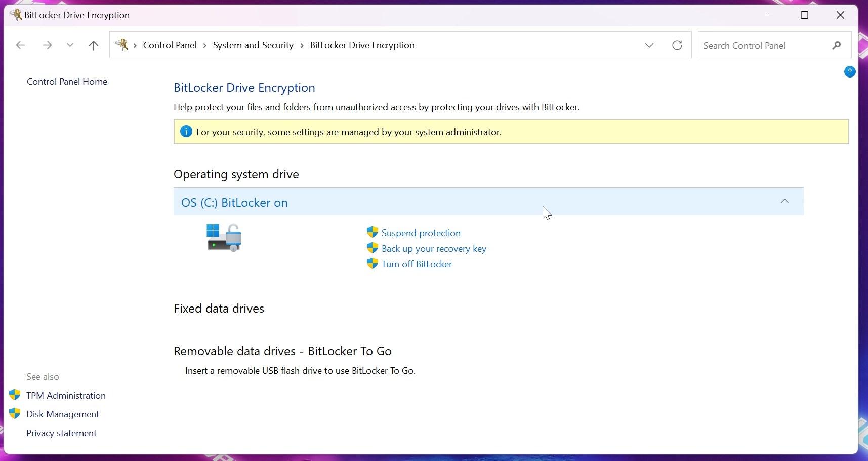868x461 pixels.
Task: Open System and Security breadcrumb
Action: pos(253,45)
